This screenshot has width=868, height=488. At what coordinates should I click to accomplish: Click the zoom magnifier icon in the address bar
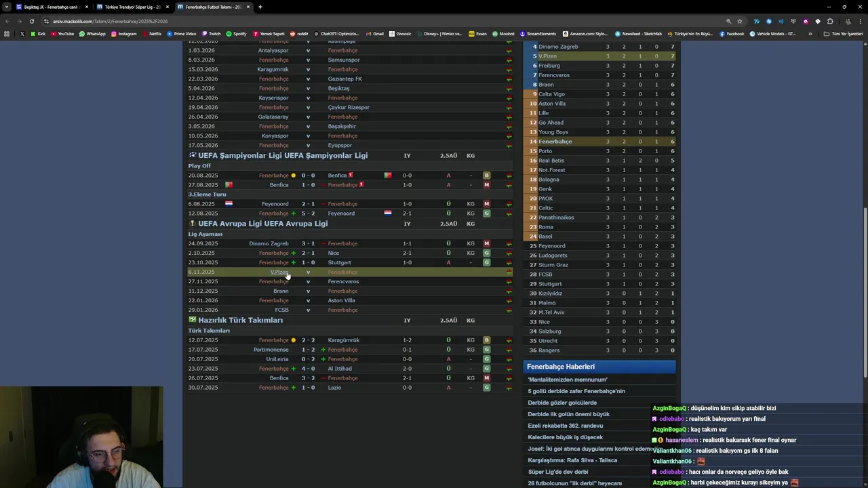pos(728,21)
